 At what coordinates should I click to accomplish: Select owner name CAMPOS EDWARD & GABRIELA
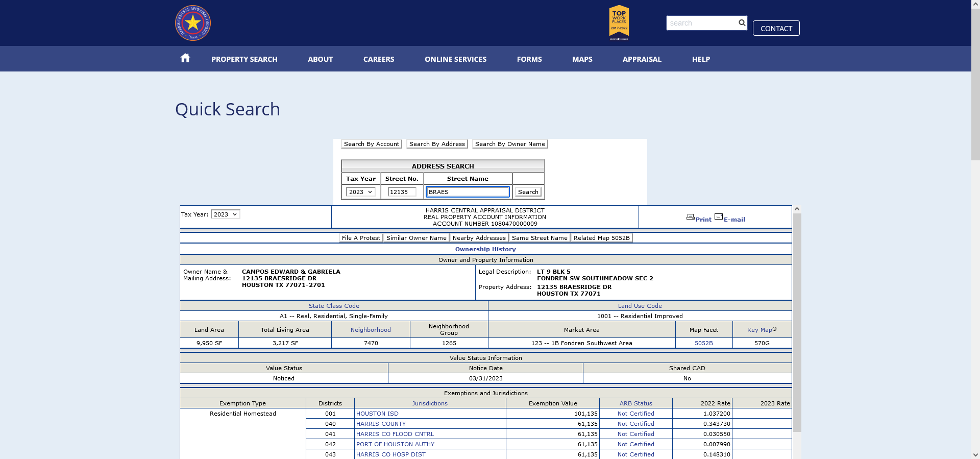point(291,272)
